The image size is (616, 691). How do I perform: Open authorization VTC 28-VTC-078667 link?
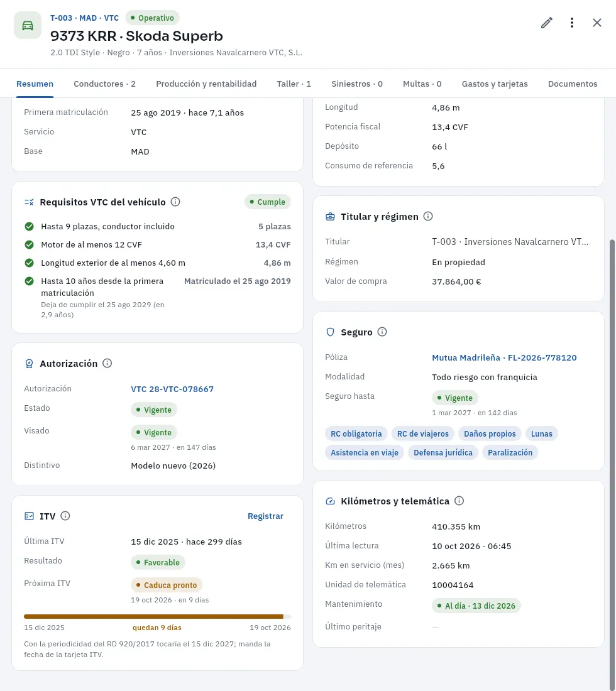point(172,389)
